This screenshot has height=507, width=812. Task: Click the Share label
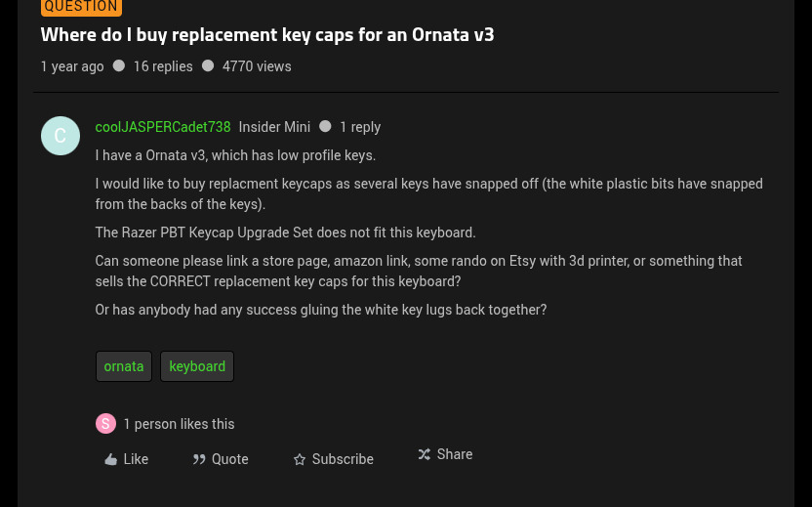tap(455, 454)
